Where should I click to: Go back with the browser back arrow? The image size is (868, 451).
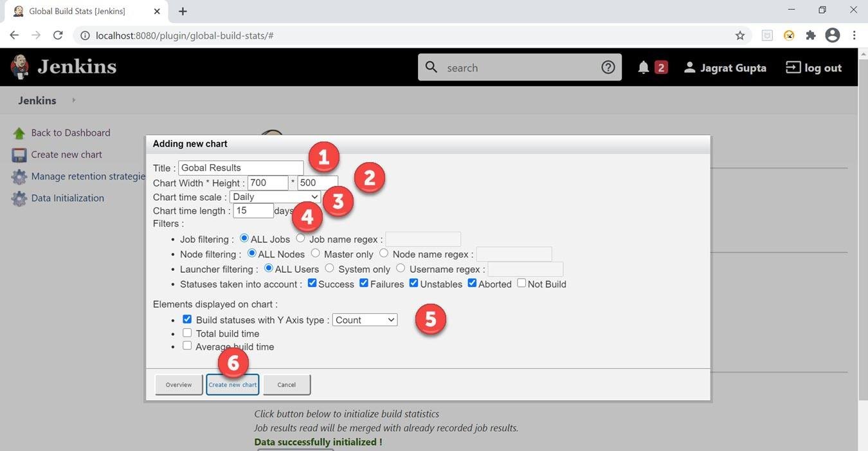[14, 35]
